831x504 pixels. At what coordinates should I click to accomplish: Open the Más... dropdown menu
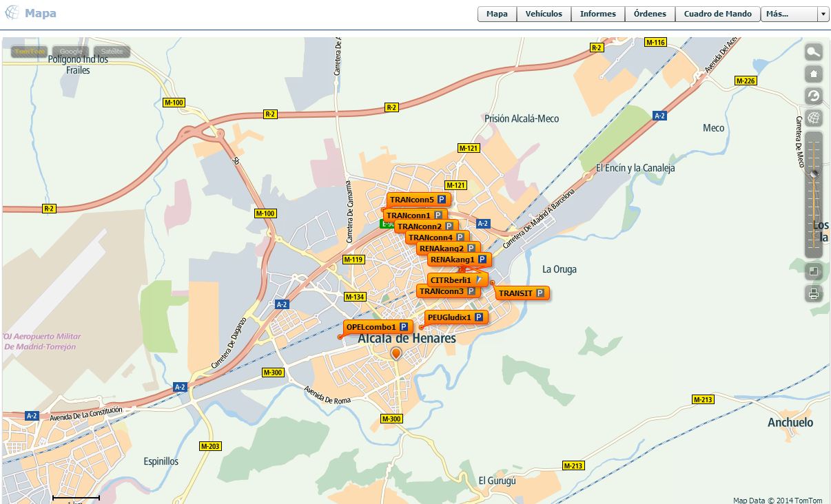789,14
